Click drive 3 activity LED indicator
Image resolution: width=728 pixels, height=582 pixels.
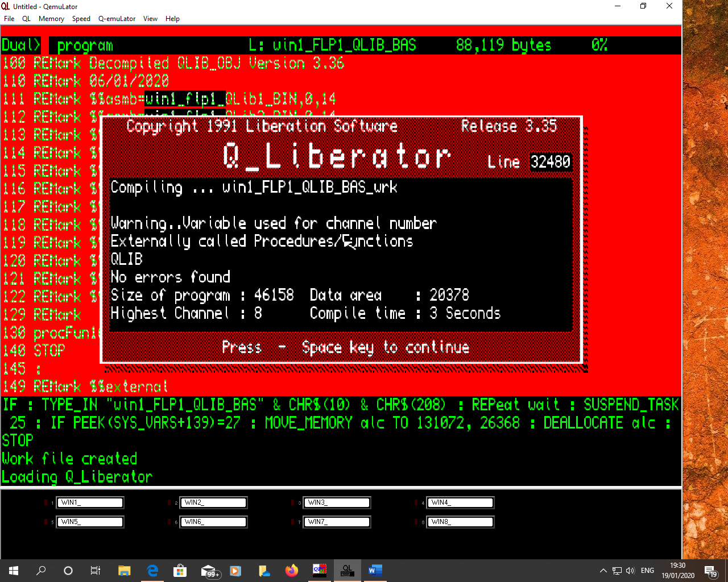tap(293, 502)
